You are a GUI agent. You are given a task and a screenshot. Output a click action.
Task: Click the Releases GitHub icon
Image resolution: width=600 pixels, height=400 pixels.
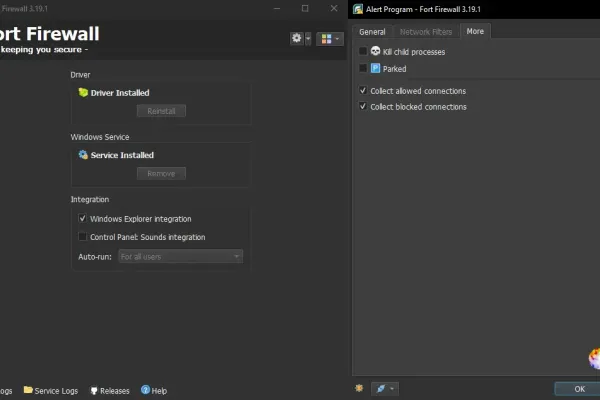point(94,390)
